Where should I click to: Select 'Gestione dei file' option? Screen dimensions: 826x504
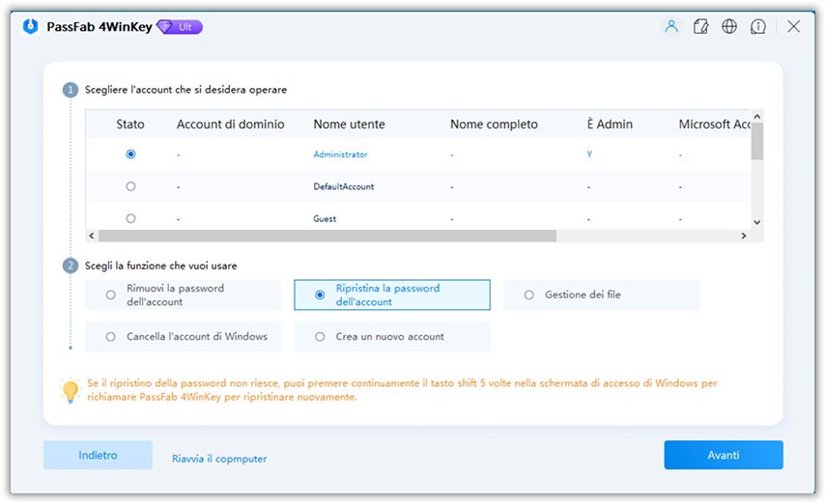(528, 294)
